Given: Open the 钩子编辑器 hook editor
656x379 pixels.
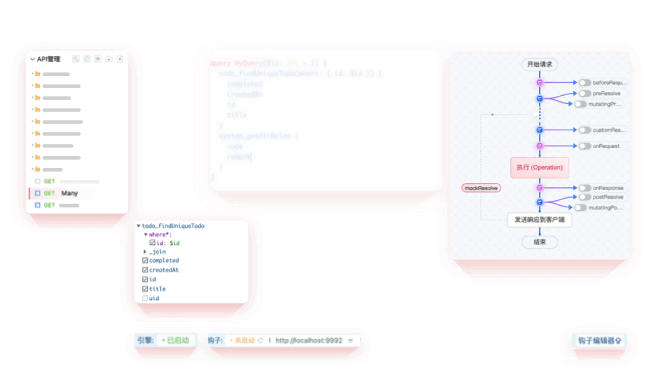Looking at the screenshot, I should coord(600,341).
